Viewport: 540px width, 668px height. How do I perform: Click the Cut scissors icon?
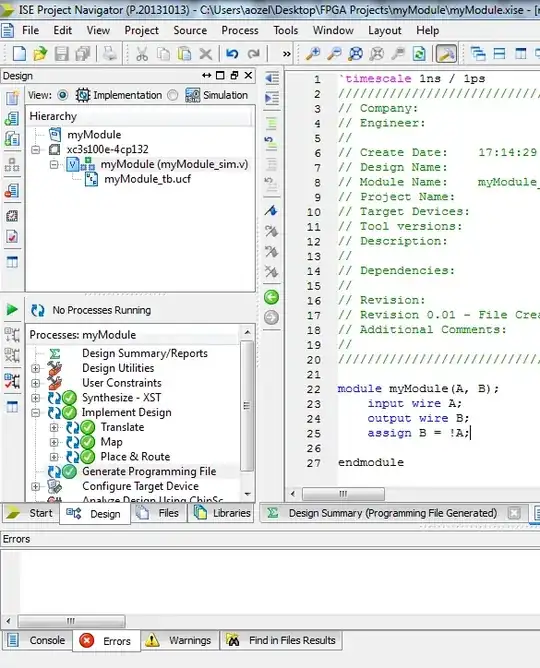click(x=141, y=54)
